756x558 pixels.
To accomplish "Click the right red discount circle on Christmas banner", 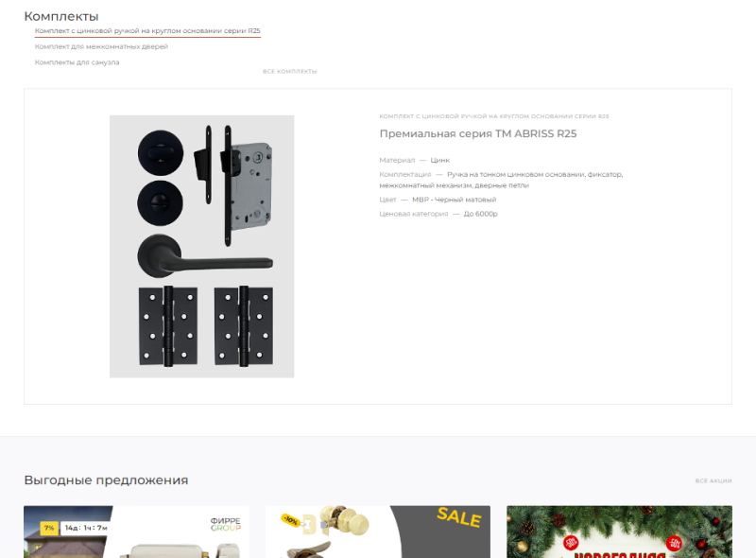I will 675,544.
